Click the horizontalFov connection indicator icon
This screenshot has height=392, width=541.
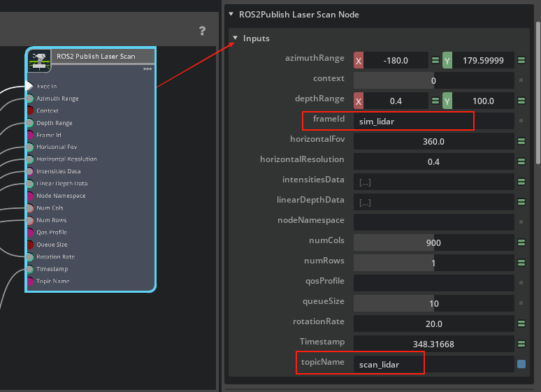521,141
